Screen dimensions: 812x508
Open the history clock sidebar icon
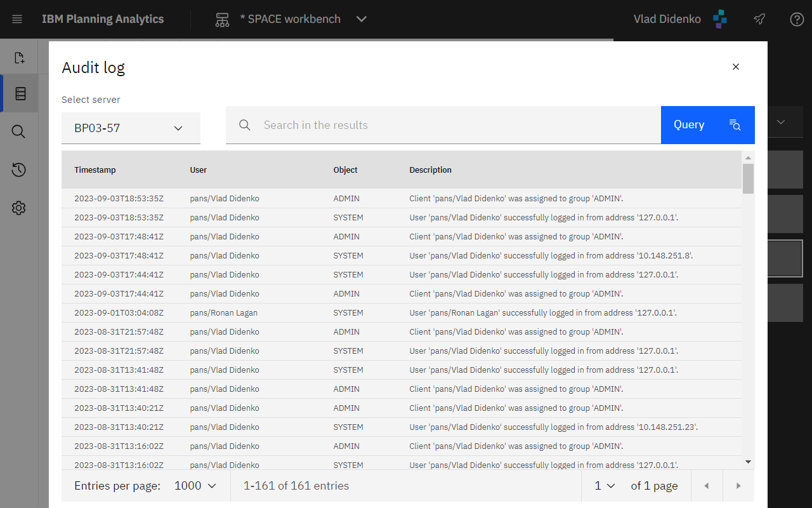(18, 170)
